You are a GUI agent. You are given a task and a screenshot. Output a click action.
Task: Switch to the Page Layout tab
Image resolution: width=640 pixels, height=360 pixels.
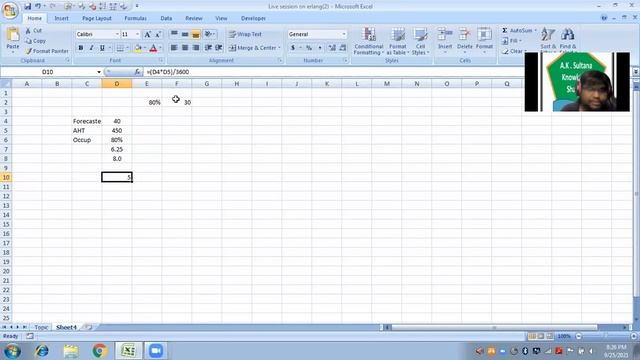coord(97,18)
